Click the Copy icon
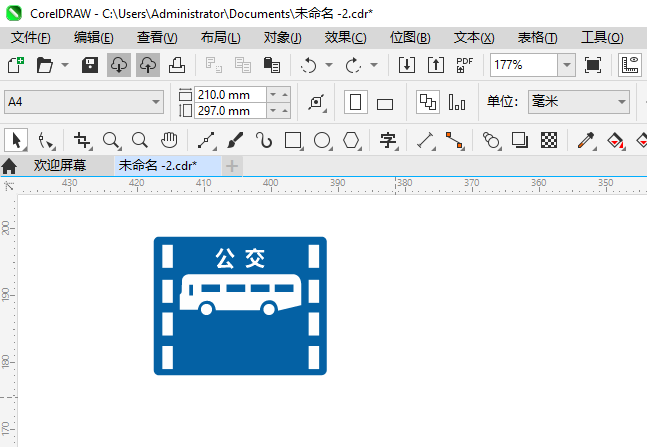This screenshot has width=647, height=447. pos(243,65)
